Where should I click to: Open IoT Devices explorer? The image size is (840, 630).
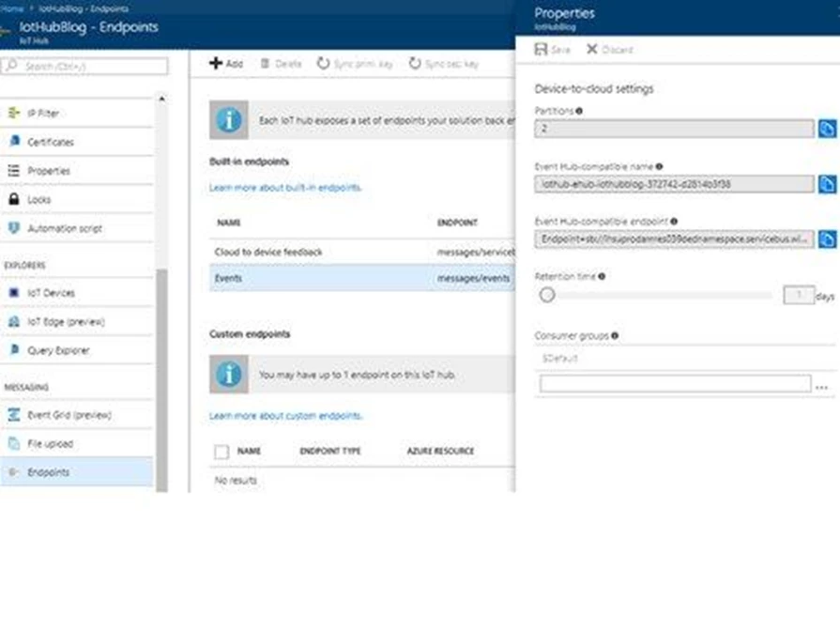pyautogui.click(x=51, y=293)
